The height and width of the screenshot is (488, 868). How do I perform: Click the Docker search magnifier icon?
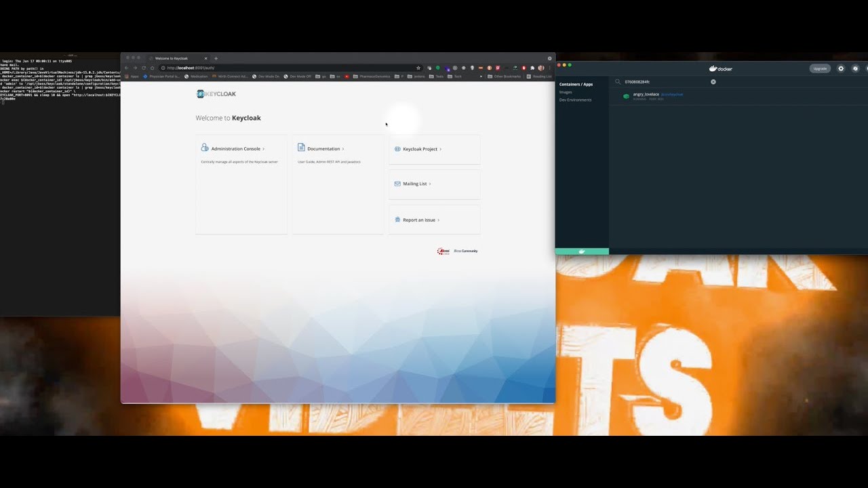point(618,81)
